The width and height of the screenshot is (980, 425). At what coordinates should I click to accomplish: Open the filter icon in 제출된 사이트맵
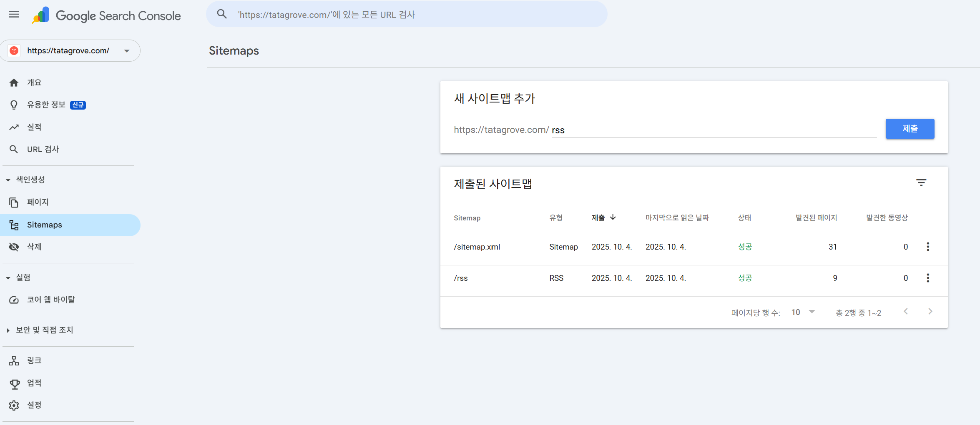point(921,182)
